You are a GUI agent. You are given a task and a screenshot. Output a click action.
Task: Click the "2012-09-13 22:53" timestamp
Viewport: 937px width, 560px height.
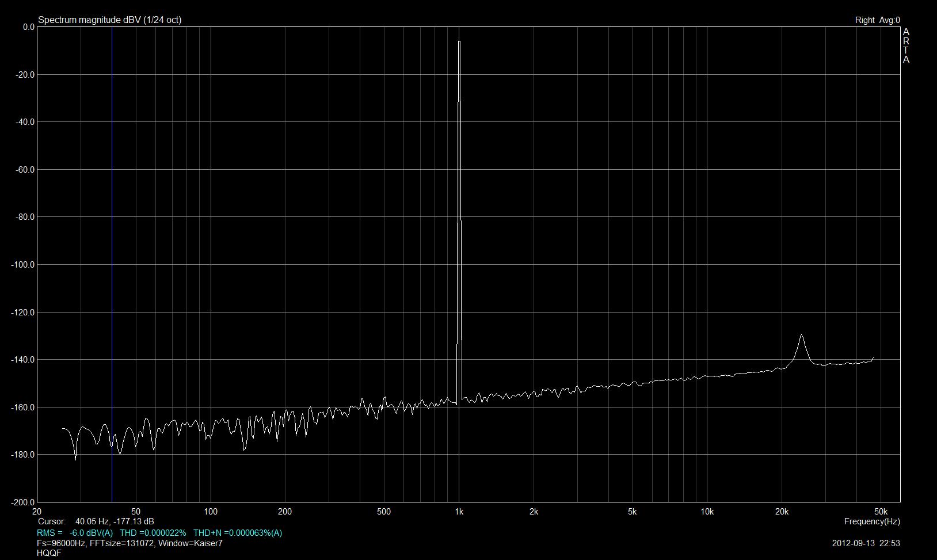(x=866, y=543)
